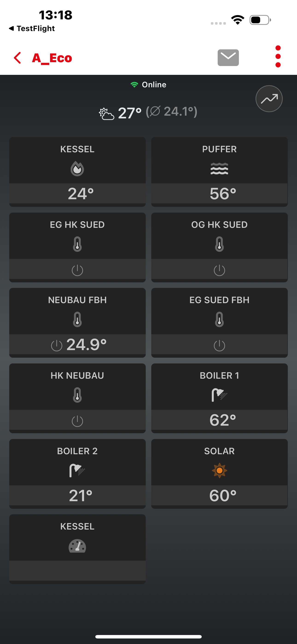The height and width of the screenshot is (644, 297).
Task: Open the NEUBAU FBH 24.9° tile
Action: (x=77, y=323)
